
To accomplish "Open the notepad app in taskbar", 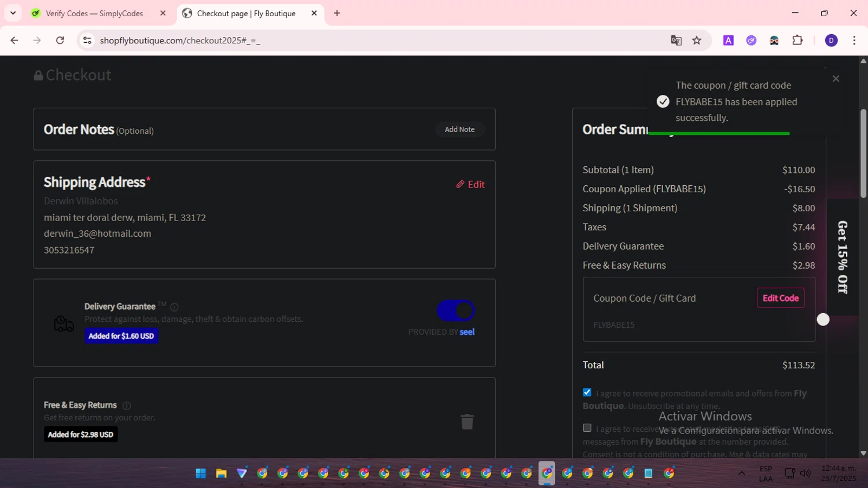I will [x=649, y=474].
